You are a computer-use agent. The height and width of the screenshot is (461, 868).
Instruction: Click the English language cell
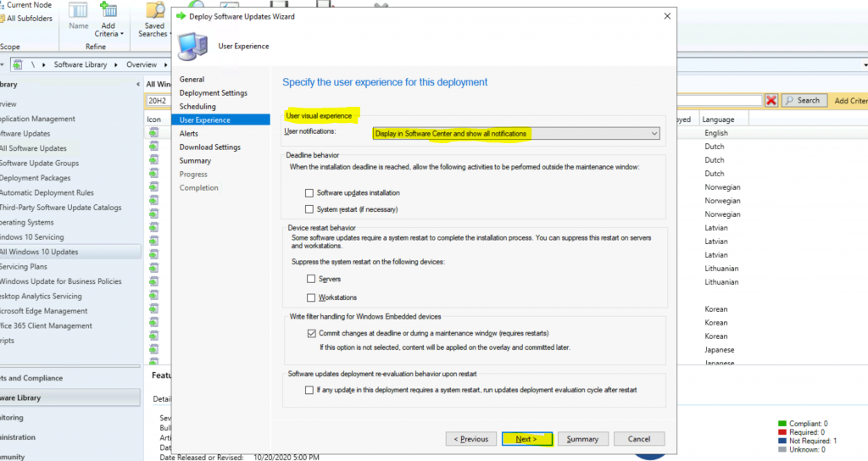pyautogui.click(x=715, y=133)
